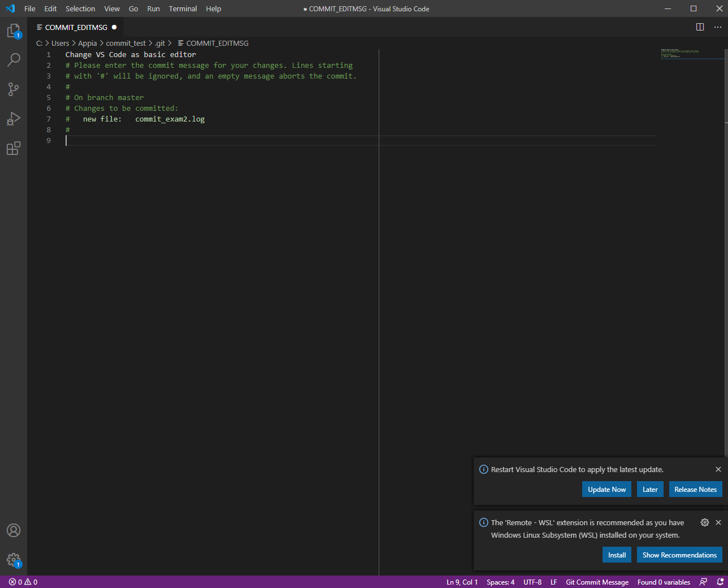Expand the COMMIT_EDITMSG breadcrumb
The height and width of the screenshot is (588, 728).
213,43
